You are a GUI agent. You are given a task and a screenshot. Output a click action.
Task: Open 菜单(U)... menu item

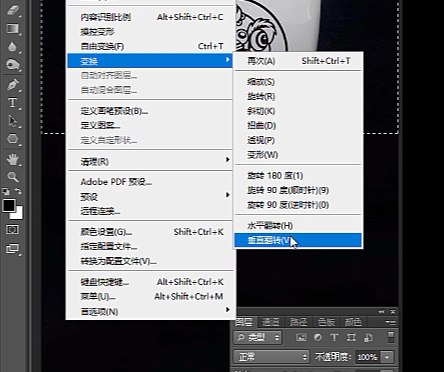[x=151, y=296]
